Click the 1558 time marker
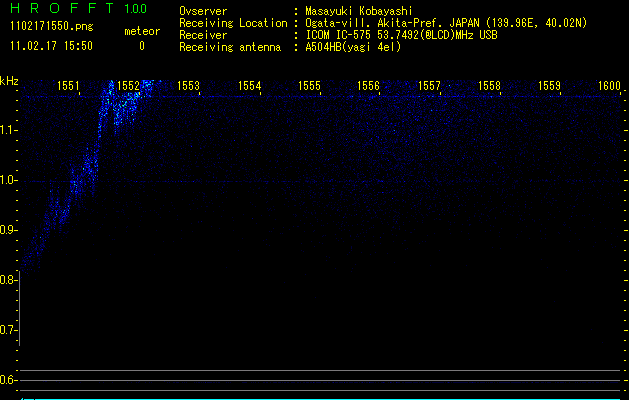629x400 pixels. [x=489, y=85]
